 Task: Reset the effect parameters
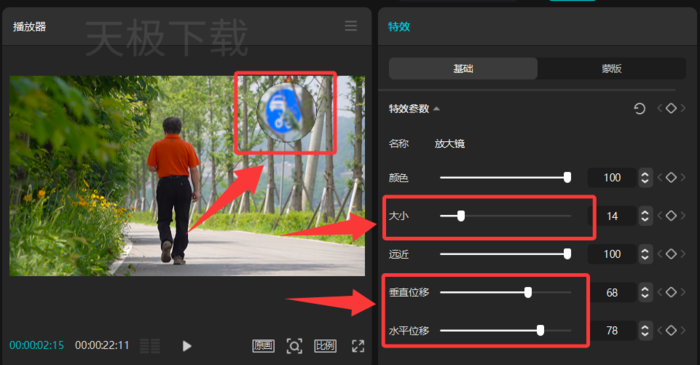[x=639, y=108]
